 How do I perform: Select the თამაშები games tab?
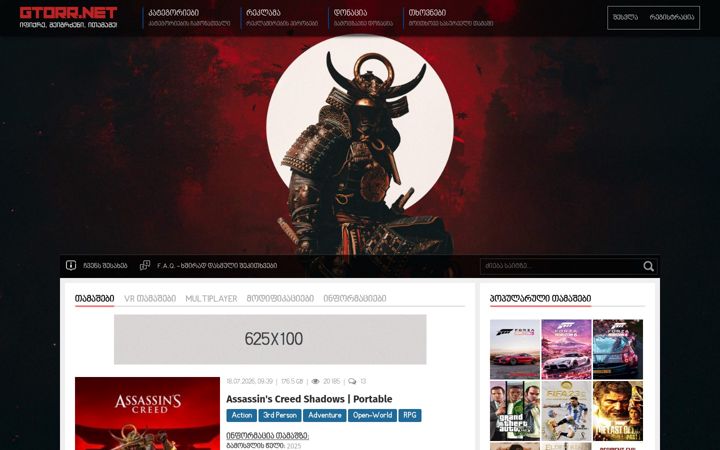tap(95, 298)
